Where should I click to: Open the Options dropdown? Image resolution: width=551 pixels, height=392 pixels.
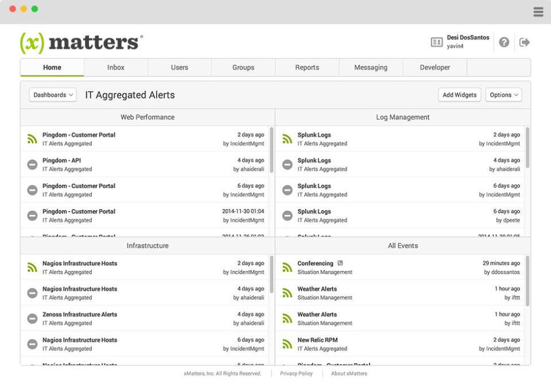coord(503,95)
